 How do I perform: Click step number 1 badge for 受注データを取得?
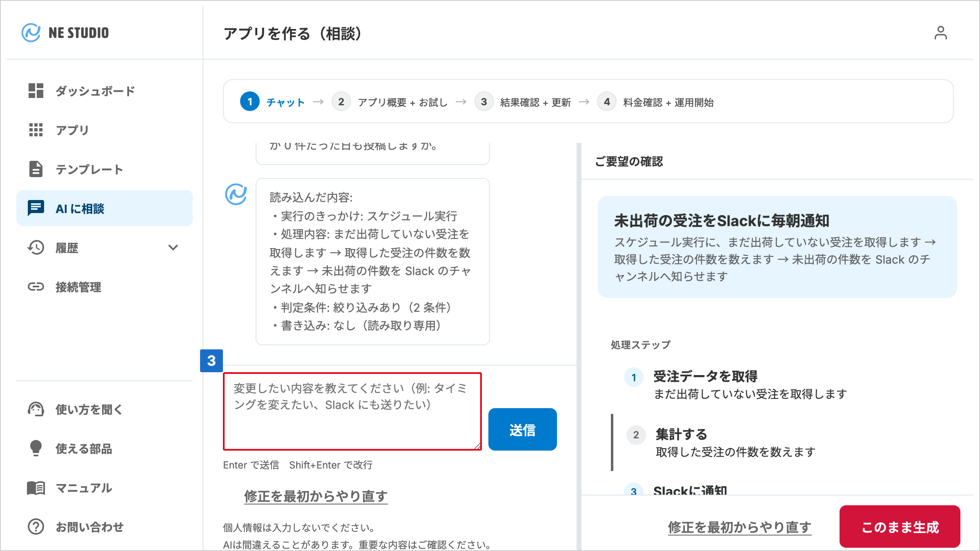(x=634, y=377)
